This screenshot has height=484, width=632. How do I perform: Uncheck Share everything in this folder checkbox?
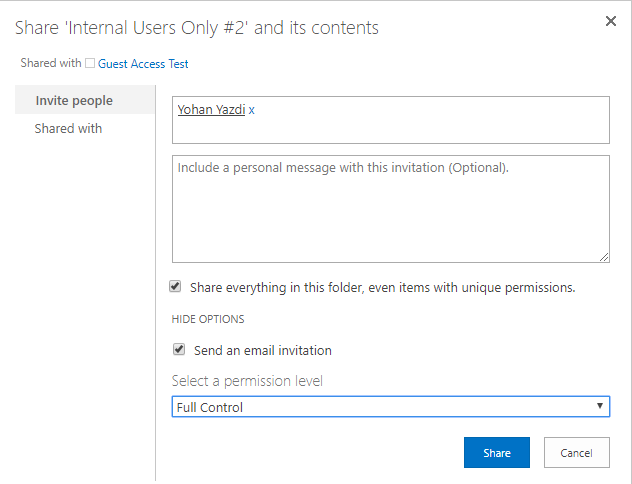pos(175,287)
